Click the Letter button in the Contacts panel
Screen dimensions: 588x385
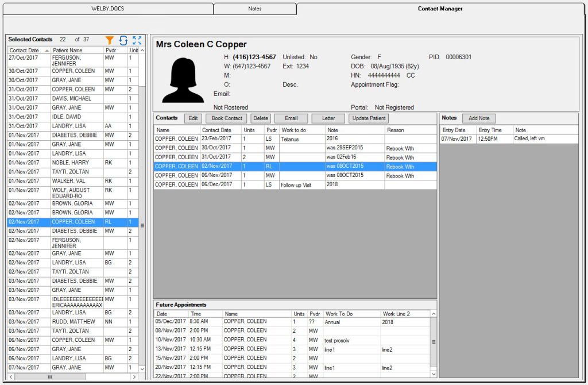328,118
